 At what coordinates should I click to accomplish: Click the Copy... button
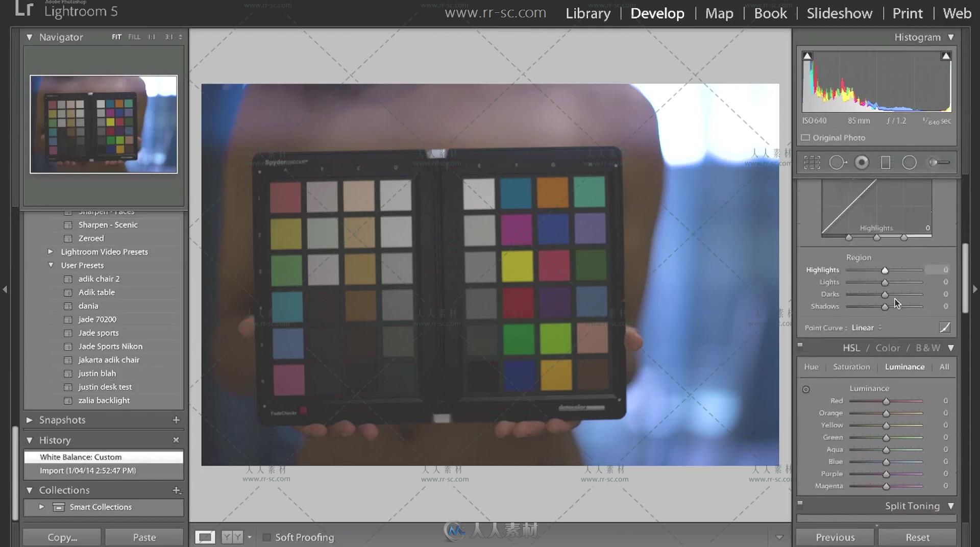point(62,537)
